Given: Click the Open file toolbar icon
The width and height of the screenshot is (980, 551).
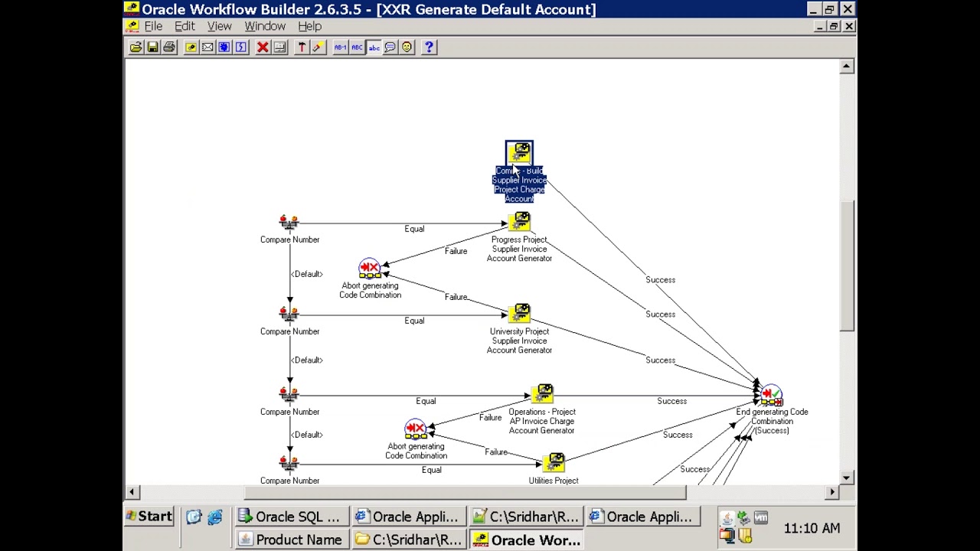Looking at the screenshot, I should coord(136,47).
